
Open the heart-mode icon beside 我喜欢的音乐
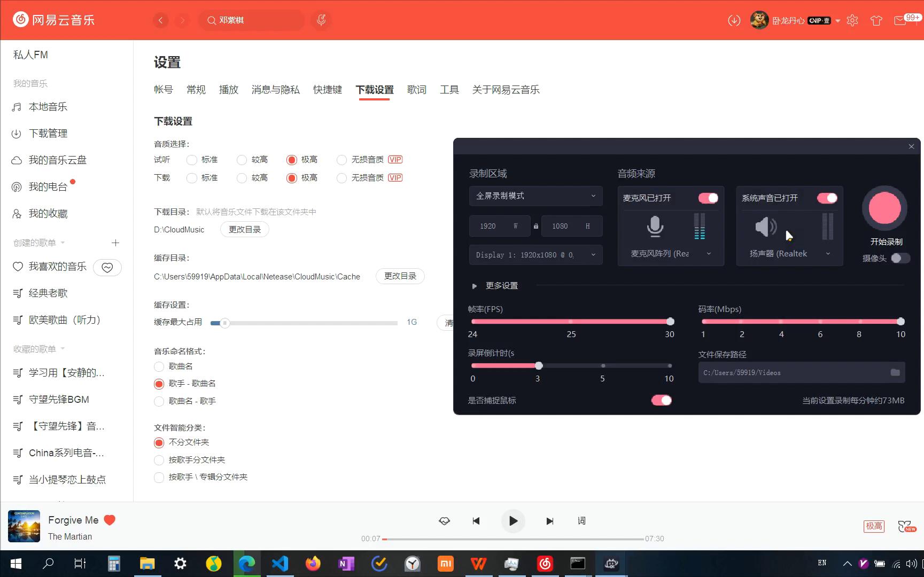click(x=107, y=267)
